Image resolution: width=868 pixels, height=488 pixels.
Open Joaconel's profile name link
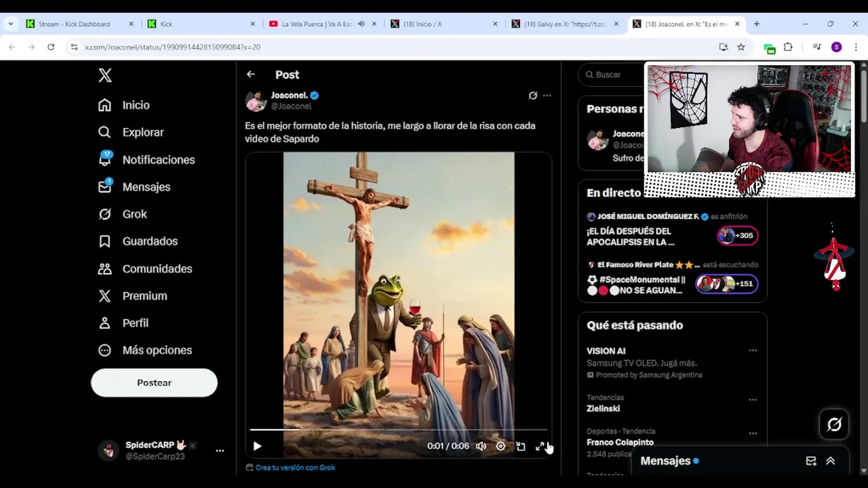pyautogui.click(x=290, y=96)
